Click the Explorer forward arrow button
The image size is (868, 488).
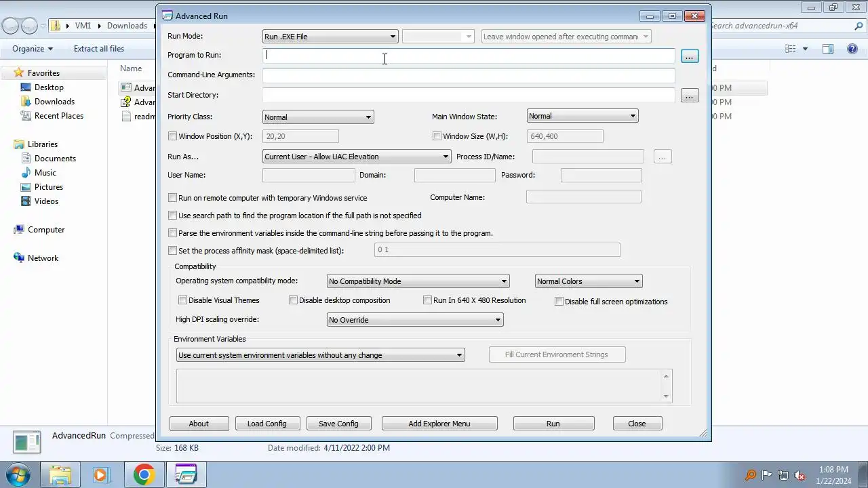point(29,26)
